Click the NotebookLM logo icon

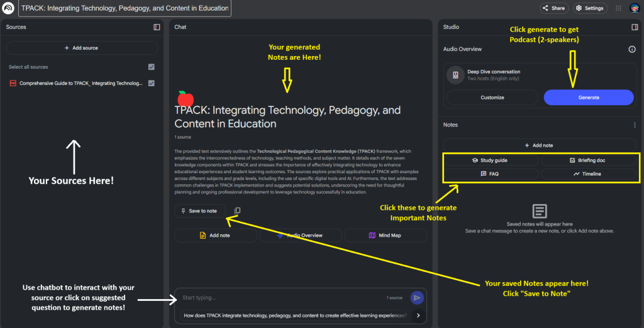pyautogui.click(x=9, y=8)
